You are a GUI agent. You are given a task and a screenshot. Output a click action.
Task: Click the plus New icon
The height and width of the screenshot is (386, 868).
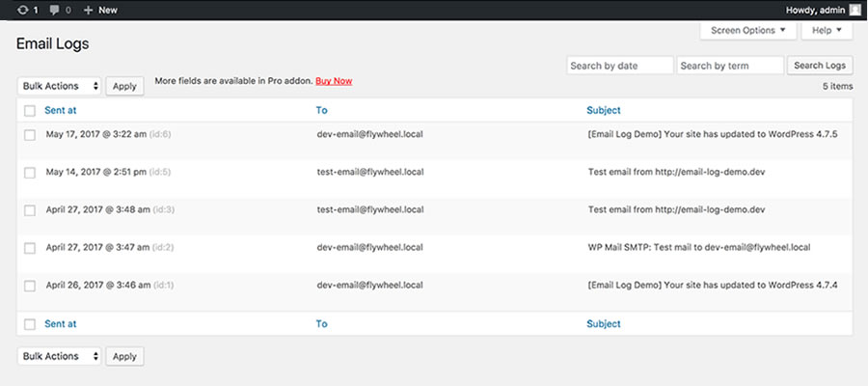point(90,10)
